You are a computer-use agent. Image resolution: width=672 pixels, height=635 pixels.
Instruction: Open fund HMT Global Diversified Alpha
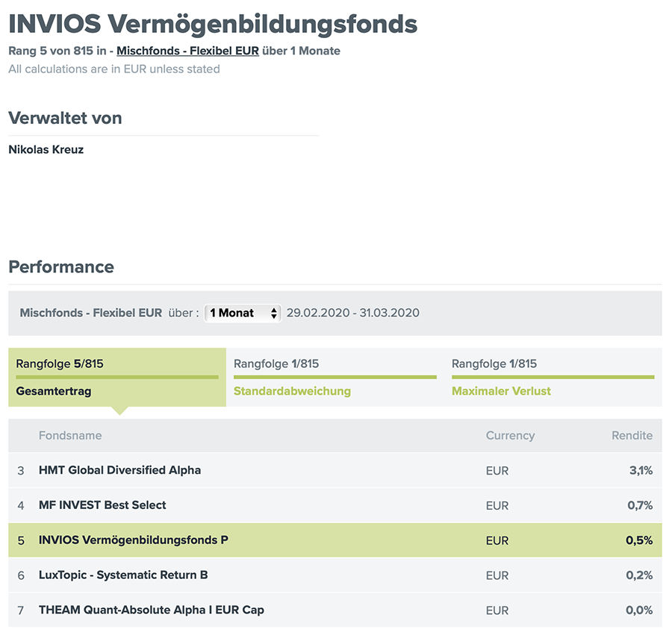pos(119,470)
